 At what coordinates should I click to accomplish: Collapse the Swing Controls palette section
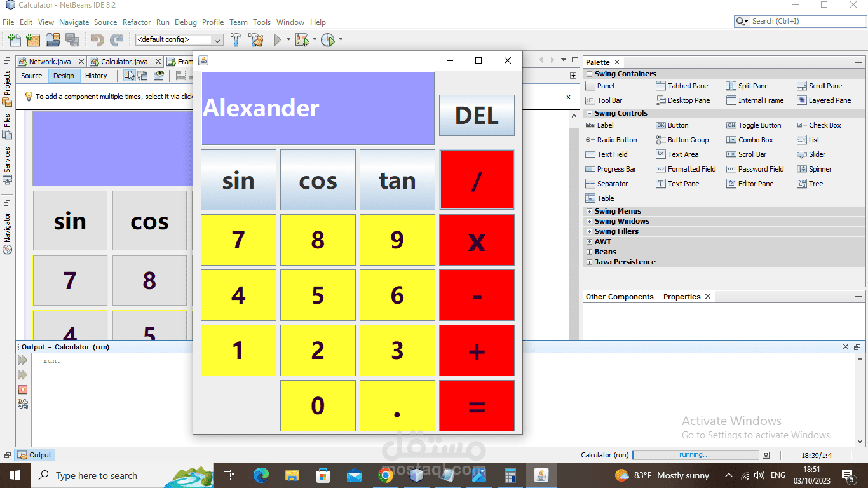(x=589, y=113)
